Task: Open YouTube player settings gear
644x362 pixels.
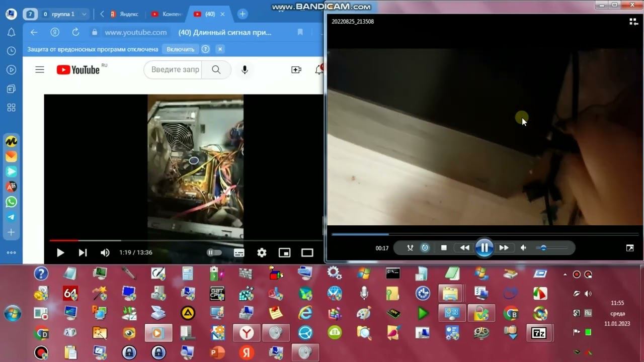Action: click(x=262, y=252)
